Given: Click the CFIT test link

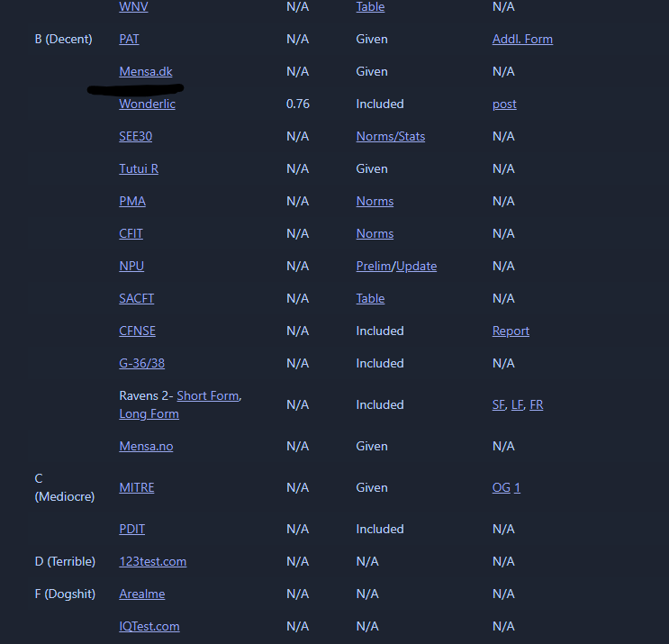Looking at the screenshot, I should pos(131,234).
